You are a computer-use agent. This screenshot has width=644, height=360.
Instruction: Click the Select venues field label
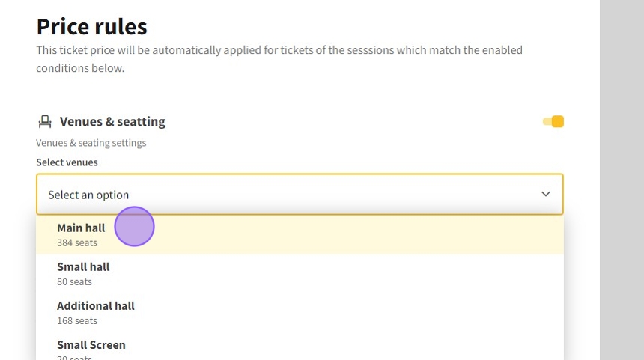coord(67,162)
